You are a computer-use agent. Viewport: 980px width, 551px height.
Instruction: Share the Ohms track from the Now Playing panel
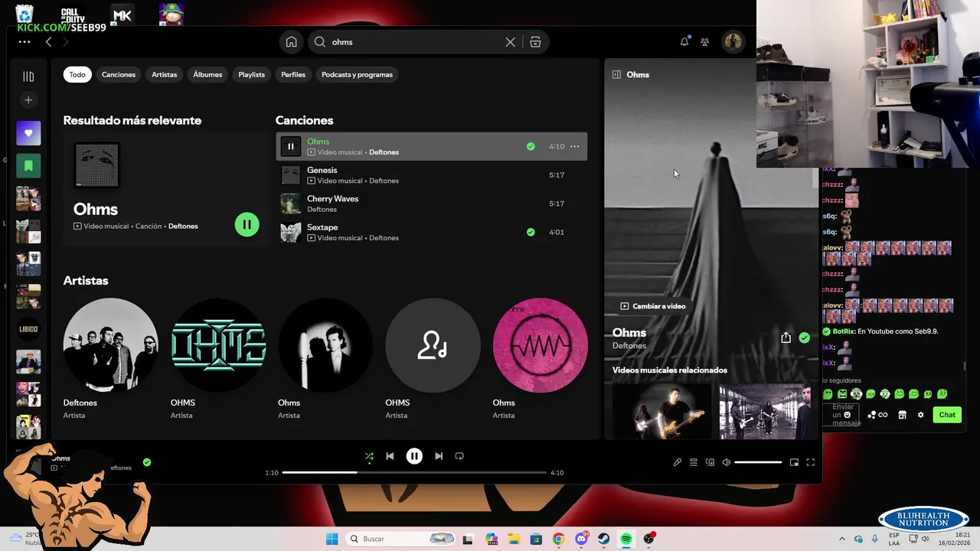[x=786, y=337]
